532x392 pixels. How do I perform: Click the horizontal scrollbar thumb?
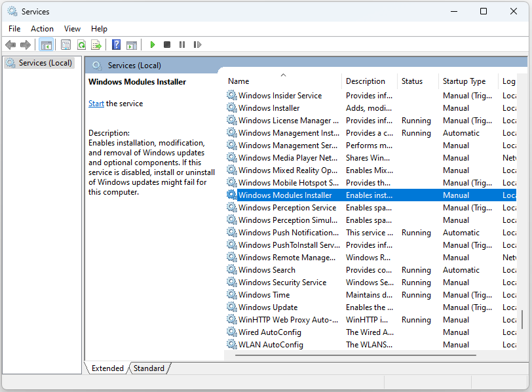[x=356, y=355]
